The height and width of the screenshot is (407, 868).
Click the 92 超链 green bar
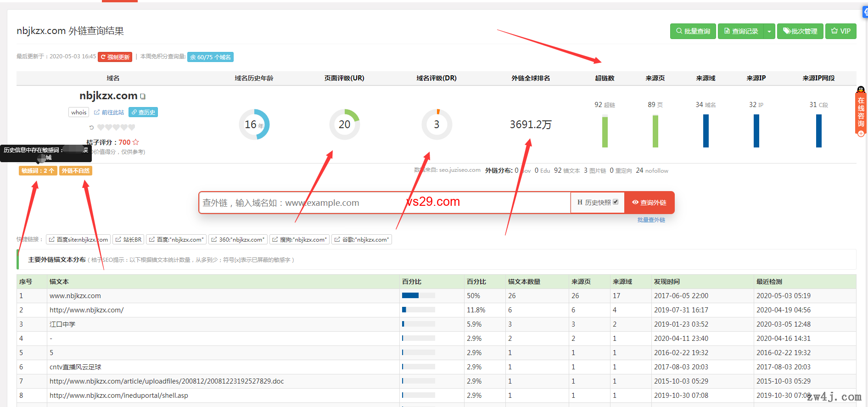pos(605,131)
